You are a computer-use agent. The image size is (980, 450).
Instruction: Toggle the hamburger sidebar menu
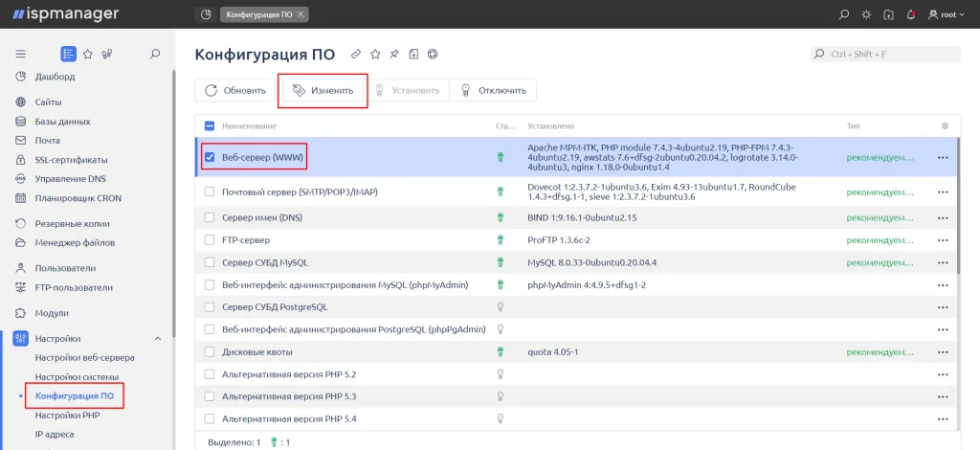coord(21,54)
